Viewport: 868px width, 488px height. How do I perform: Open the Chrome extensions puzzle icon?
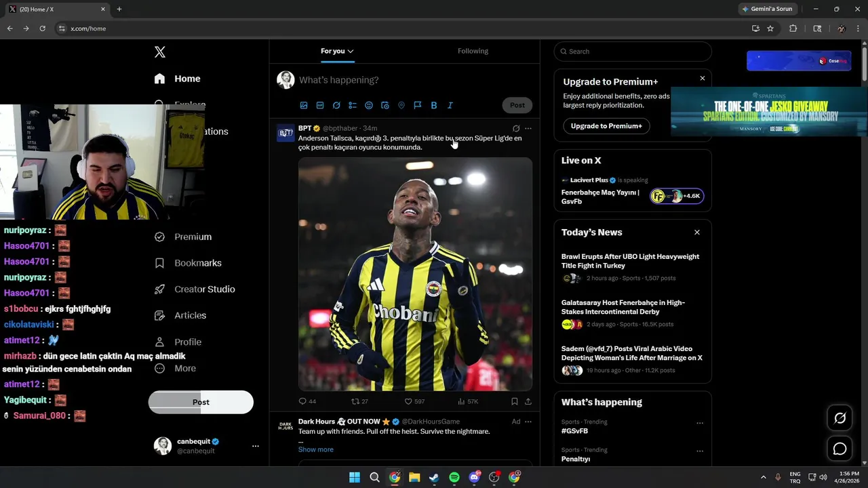tap(793, 28)
